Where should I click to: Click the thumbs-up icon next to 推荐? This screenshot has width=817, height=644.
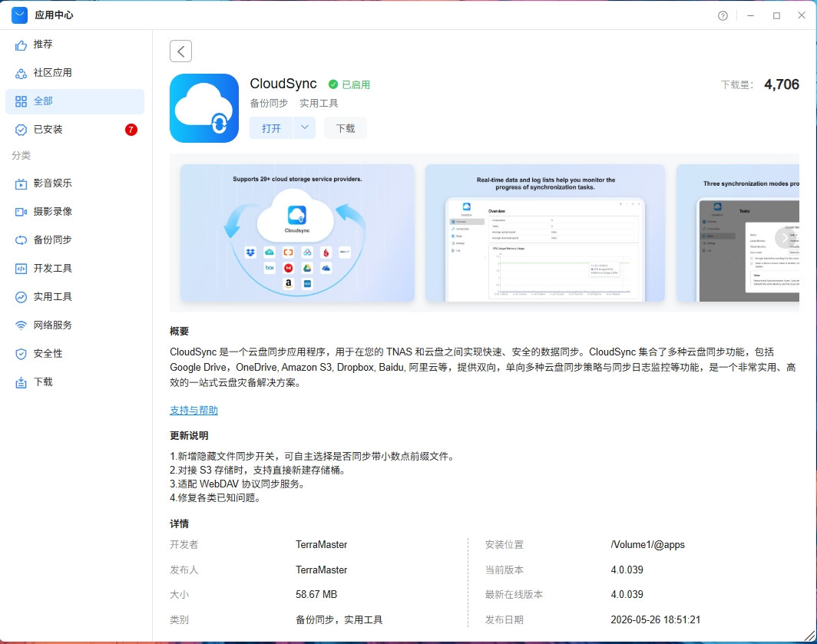[x=21, y=45]
